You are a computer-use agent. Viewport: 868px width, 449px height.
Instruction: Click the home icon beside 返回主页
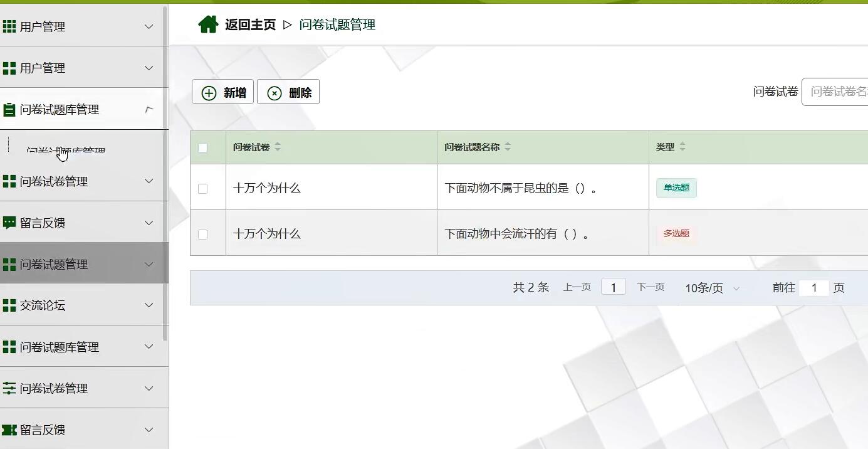208,24
